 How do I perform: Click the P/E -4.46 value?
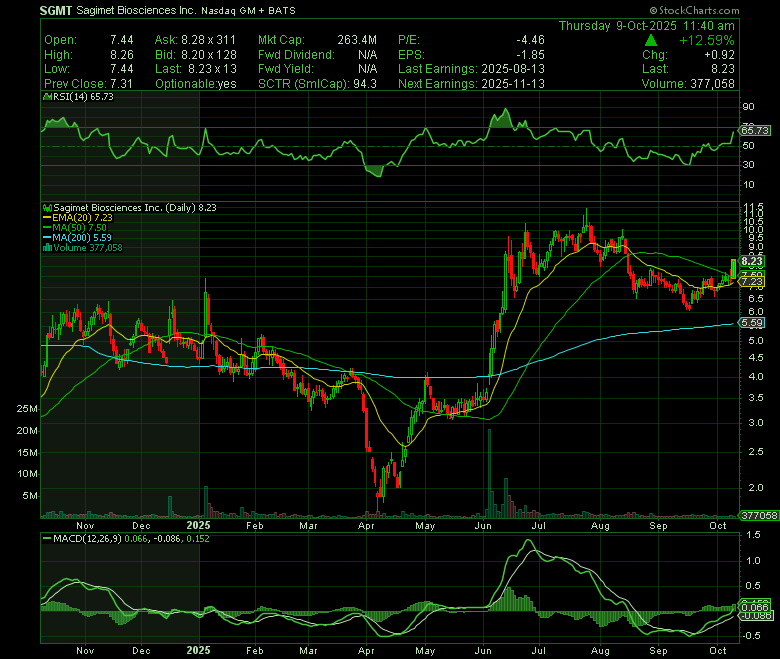tap(530, 40)
